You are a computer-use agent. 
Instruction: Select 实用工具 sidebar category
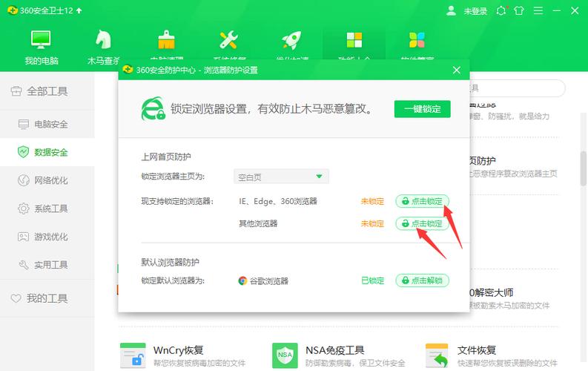(47, 265)
